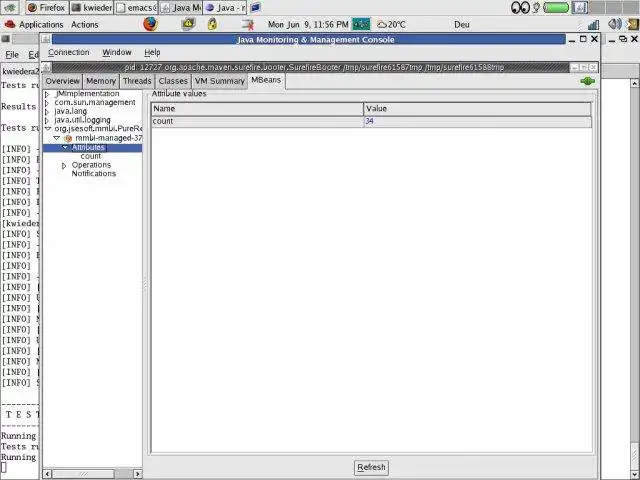The height and width of the screenshot is (480, 640).
Task: Select the count attribute in tree
Action: tap(91, 156)
